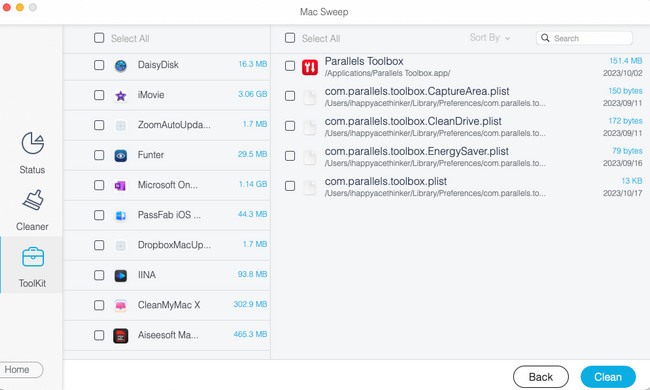This screenshot has width=650, height=390.
Task: Tick the Parallels Toolbox app checkbox
Action: [290, 66]
